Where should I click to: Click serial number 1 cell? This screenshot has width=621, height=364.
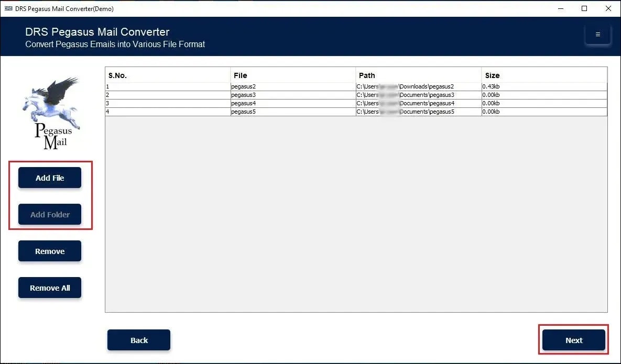(168, 86)
